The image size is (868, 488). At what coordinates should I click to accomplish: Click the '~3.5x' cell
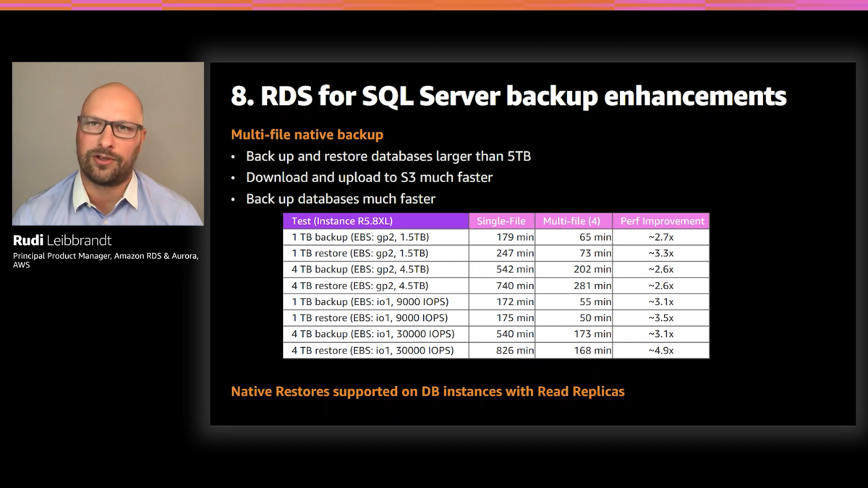pyautogui.click(x=661, y=317)
